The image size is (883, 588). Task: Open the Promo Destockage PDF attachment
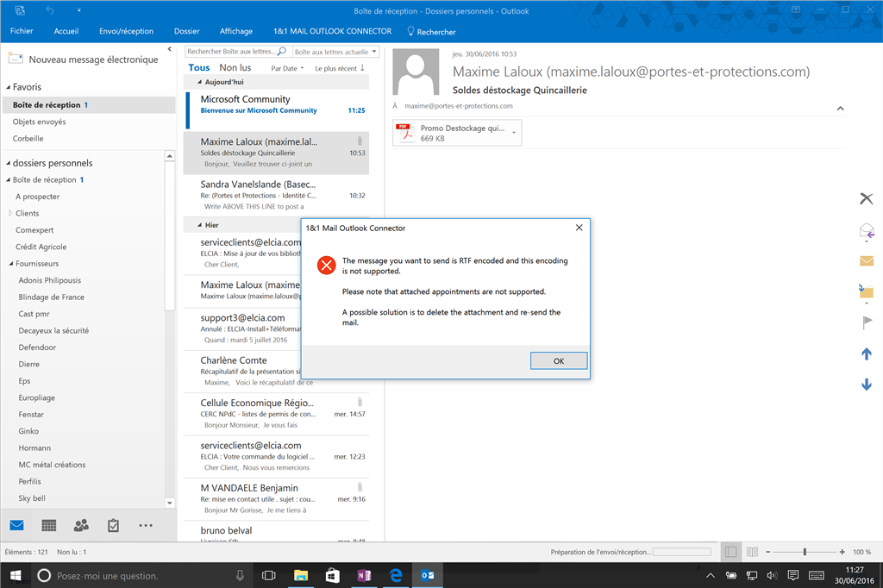(x=450, y=133)
